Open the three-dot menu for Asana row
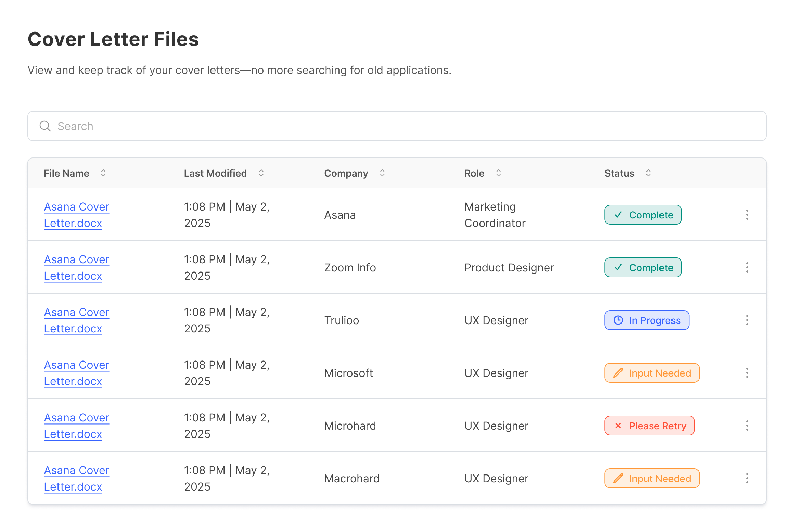This screenshot has height=532, width=794. pos(747,215)
